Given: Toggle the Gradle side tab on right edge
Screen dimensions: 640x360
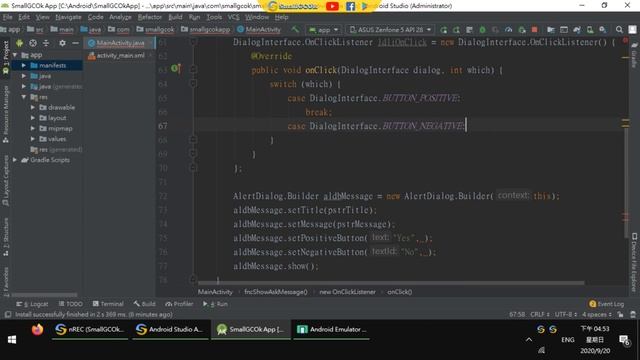Looking at the screenshot, I should (x=634, y=55).
